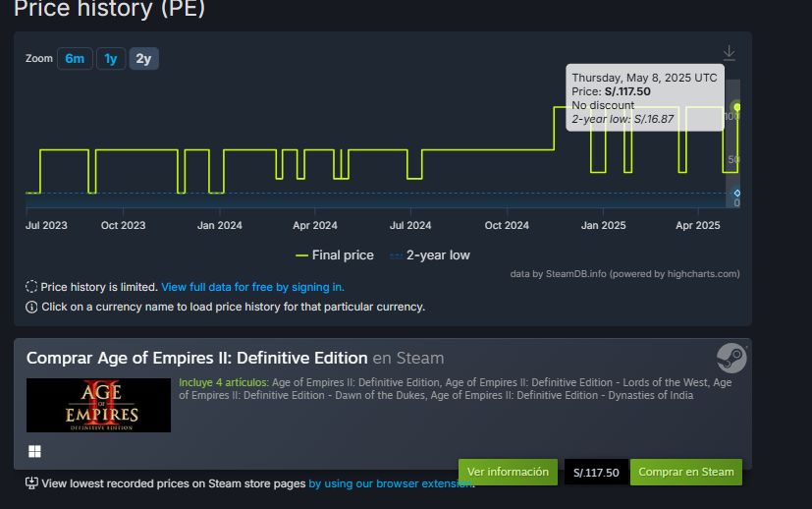Click the Ver información button
This screenshot has width=812, height=509.
pos(508,472)
